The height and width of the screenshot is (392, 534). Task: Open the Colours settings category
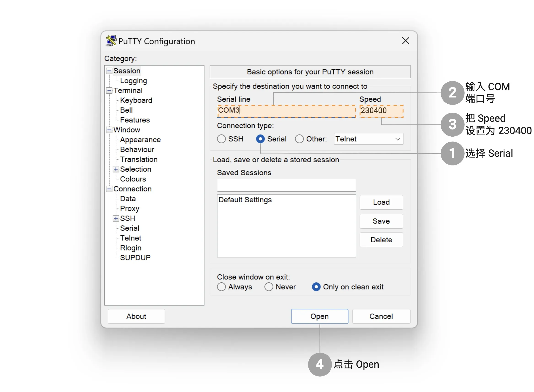coord(133,179)
